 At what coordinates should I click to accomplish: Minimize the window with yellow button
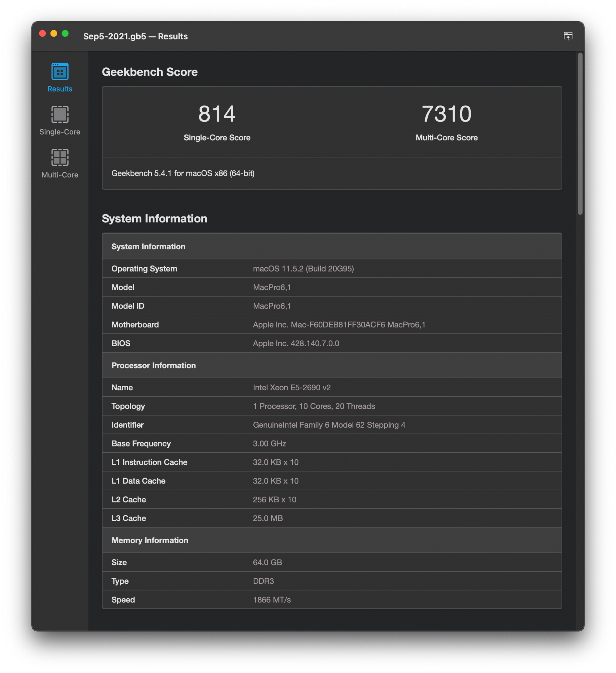point(54,33)
